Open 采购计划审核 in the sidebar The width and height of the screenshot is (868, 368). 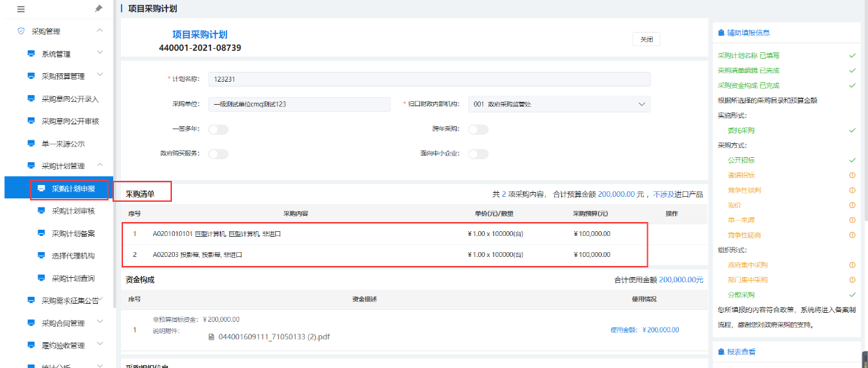coord(73,211)
